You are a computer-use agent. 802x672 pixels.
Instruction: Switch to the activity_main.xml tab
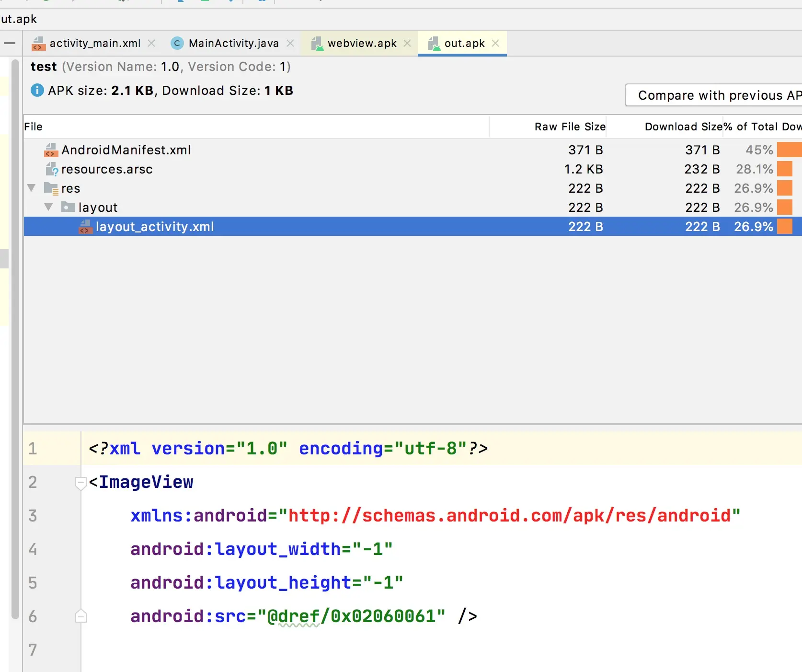click(95, 43)
